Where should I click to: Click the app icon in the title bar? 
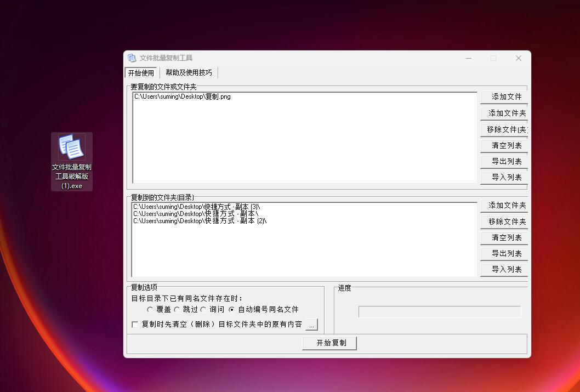click(132, 58)
